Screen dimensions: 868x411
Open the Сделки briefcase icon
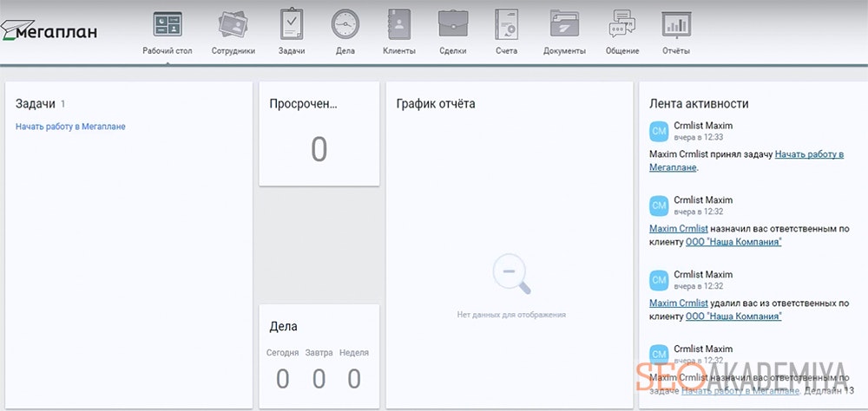point(453,24)
